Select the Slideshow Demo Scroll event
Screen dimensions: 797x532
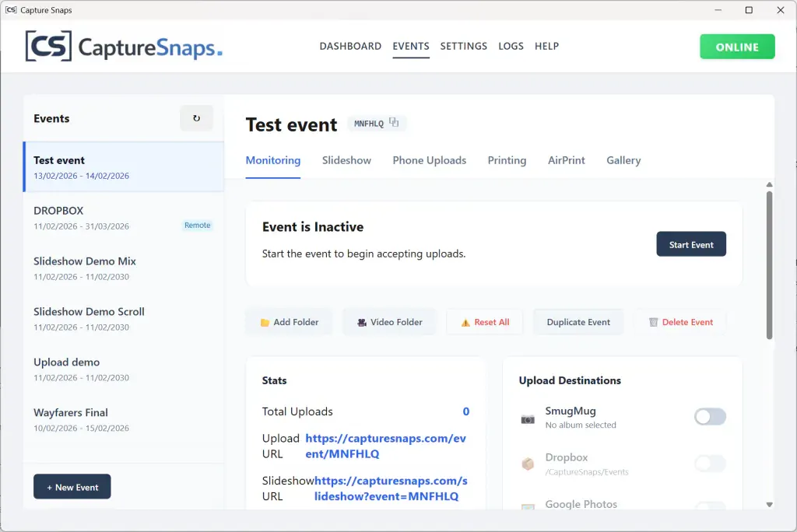tap(124, 319)
